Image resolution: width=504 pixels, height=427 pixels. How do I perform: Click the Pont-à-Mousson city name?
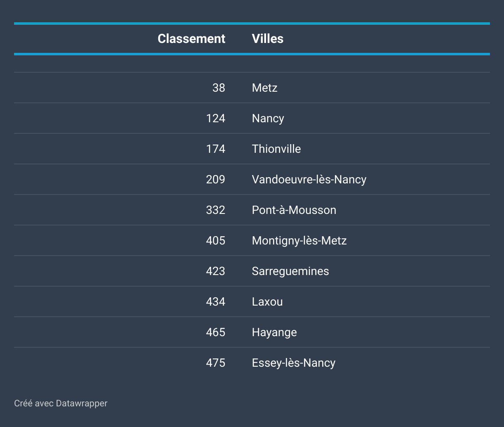click(294, 210)
